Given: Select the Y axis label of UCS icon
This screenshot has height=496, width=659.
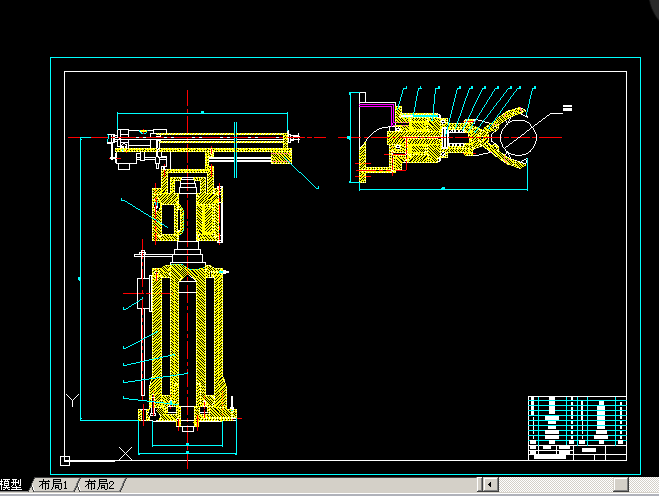Looking at the screenshot, I should [x=72, y=400].
